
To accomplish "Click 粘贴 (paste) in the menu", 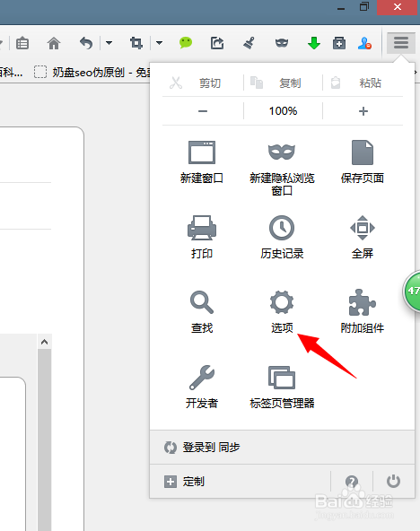I will [356, 83].
